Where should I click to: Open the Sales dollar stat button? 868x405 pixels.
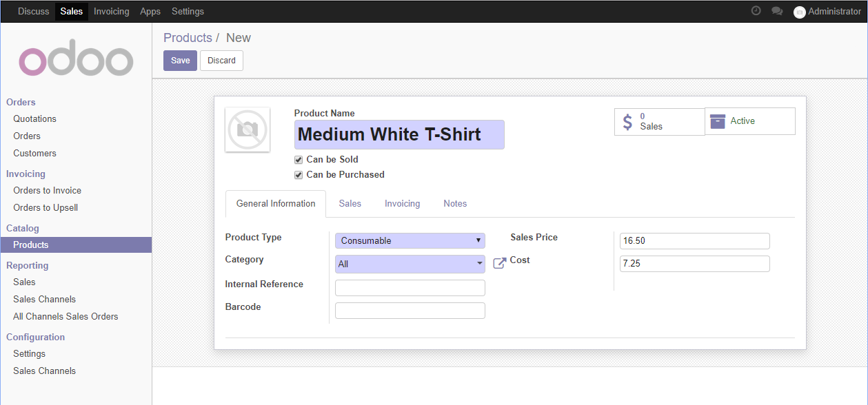point(660,122)
